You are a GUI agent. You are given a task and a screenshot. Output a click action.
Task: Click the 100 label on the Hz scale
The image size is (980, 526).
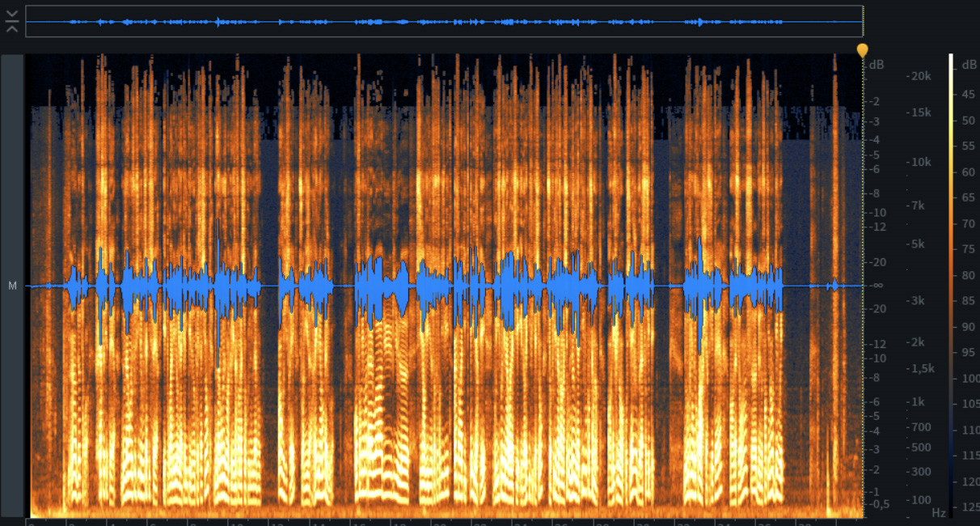pyautogui.click(x=919, y=500)
